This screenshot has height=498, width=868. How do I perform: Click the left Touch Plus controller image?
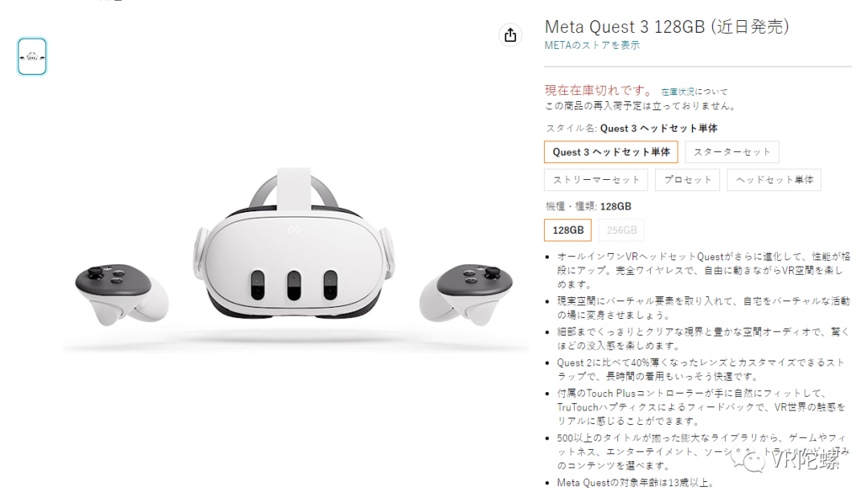(122, 293)
